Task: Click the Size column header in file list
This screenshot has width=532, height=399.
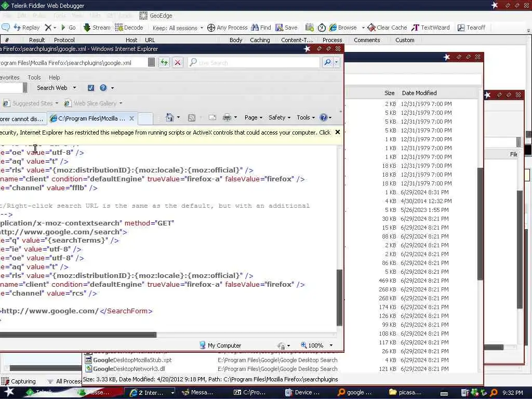Action: [x=389, y=93]
